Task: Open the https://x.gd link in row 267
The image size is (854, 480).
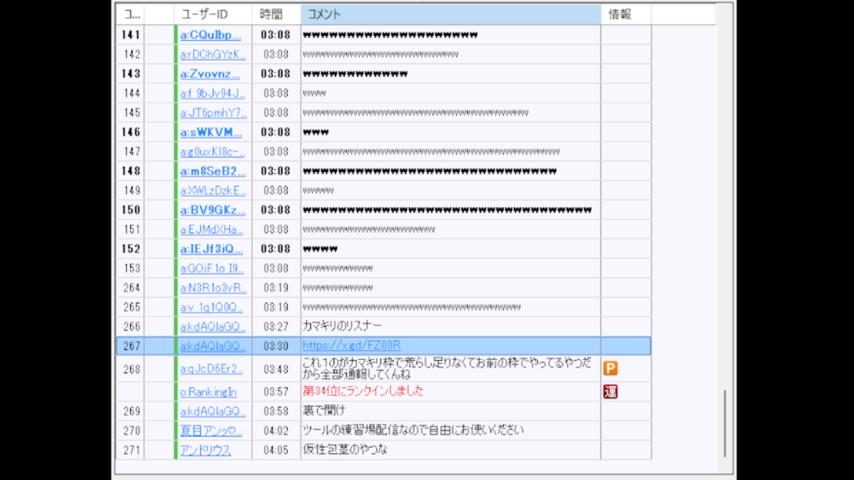Action: 351,345
